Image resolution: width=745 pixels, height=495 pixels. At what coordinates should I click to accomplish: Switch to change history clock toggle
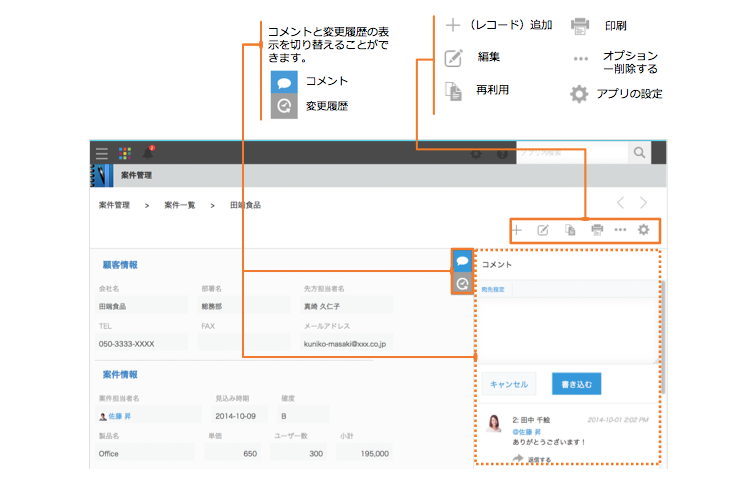[462, 284]
